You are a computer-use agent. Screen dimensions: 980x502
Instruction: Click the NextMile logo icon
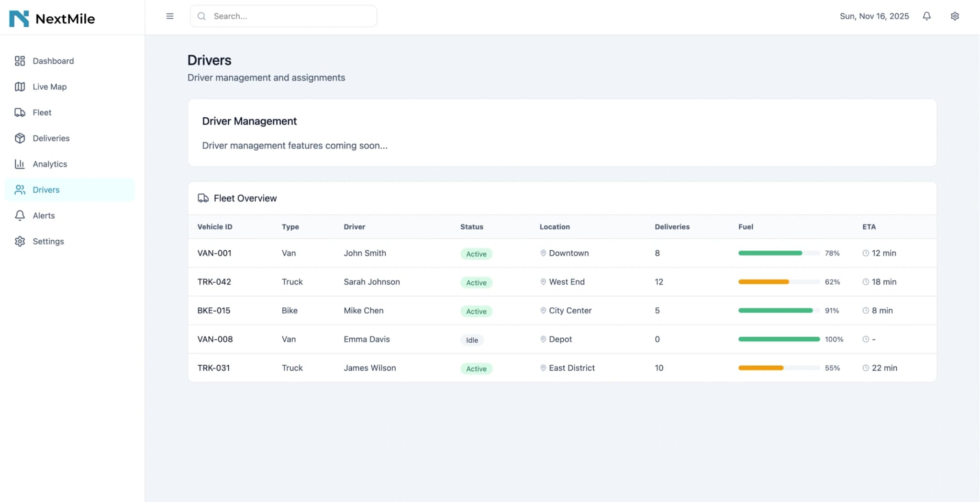19,19
